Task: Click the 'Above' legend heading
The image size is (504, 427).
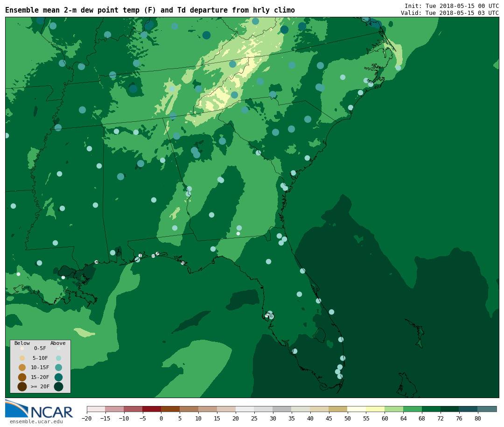Action: (58, 343)
